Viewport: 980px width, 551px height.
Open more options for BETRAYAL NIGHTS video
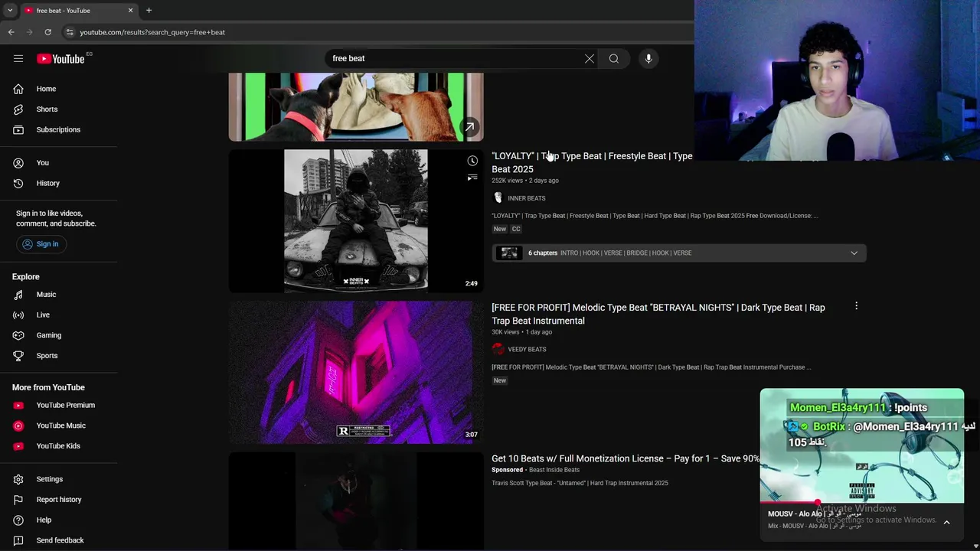[x=856, y=306]
